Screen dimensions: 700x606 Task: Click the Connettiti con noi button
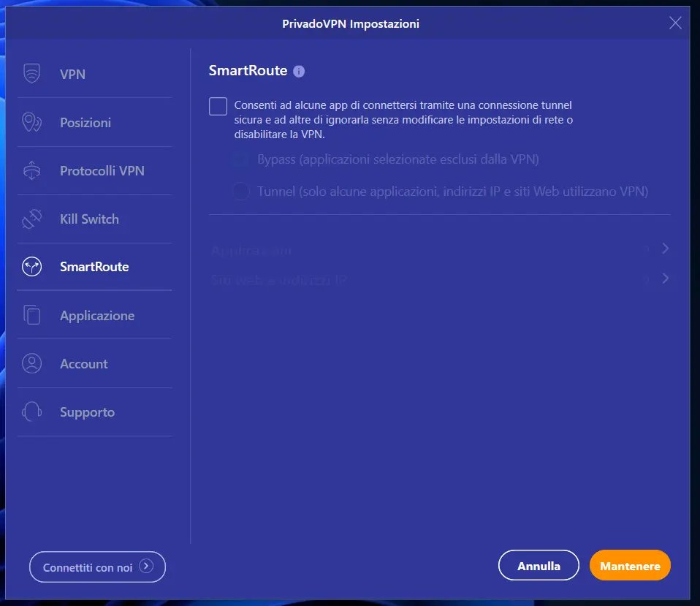pyautogui.click(x=97, y=567)
